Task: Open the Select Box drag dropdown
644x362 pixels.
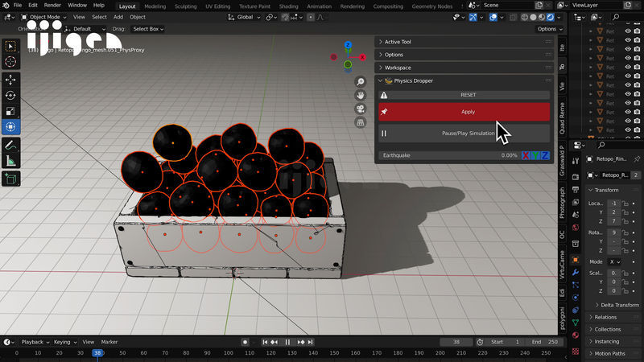Action: pos(148,29)
